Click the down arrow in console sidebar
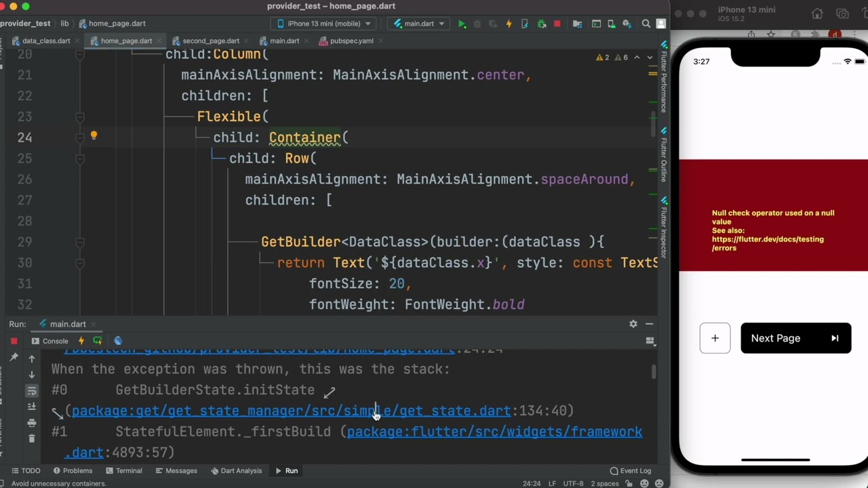Viewport: 868px width, 488px height. coord(32,375)
